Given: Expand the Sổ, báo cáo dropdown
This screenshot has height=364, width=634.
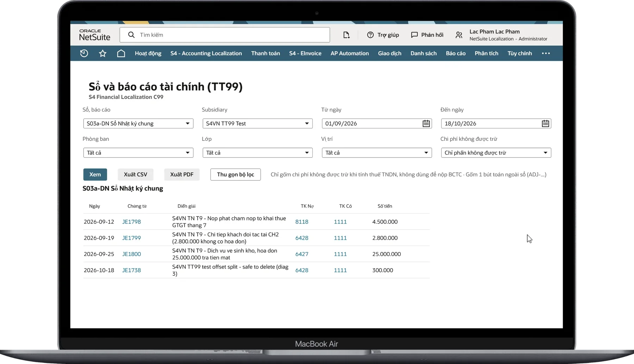Looking at the screenshot, I should [x=138, y=124].
